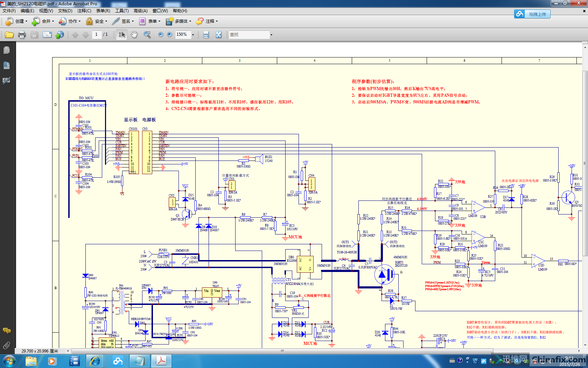Click the 多媒体 film icon
The width and height of the screenshot is (588, 368).
tap(169, 21)
